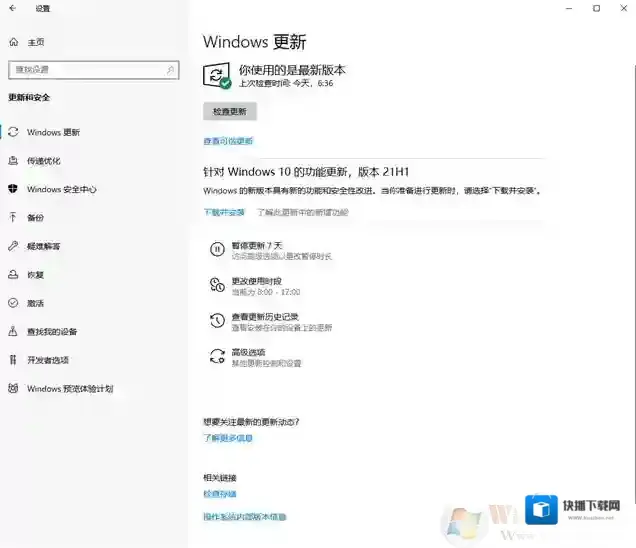Click the 下载并安装 link

click(224, 212)
